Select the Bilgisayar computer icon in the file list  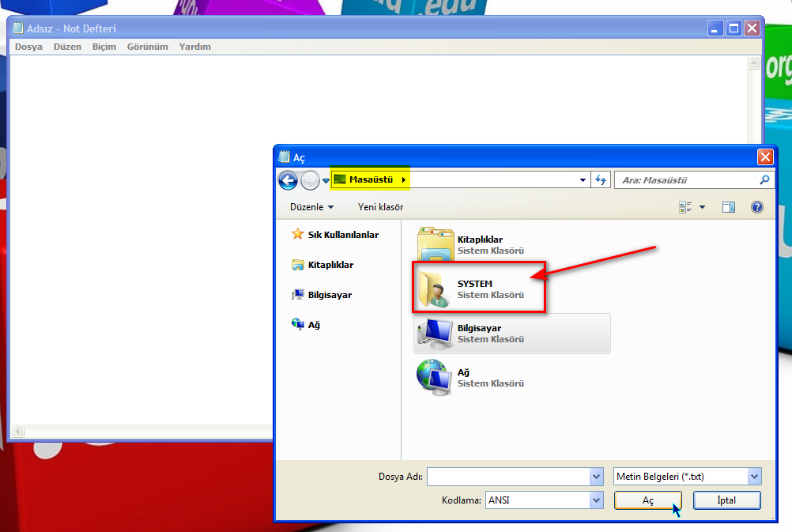(435, 334)
